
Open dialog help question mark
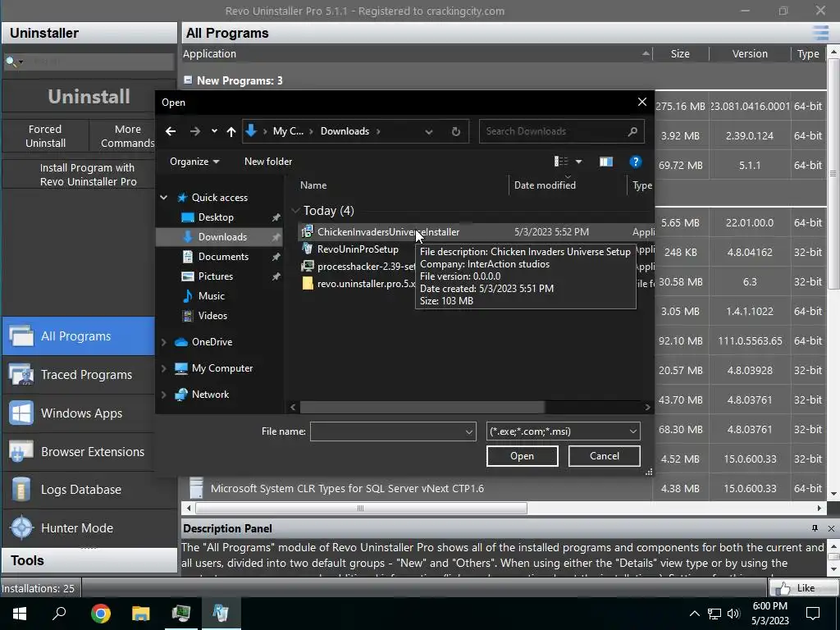[x=636, y=162]
